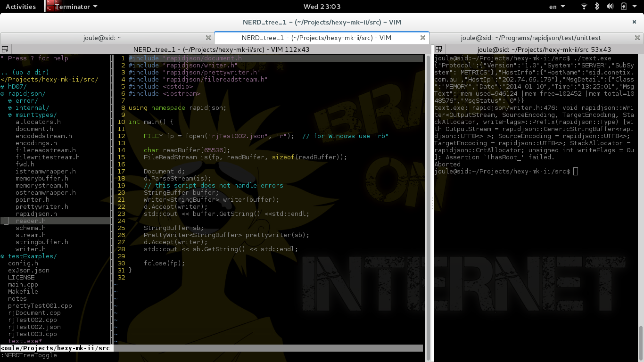Open filereadstream.h in the tree

(x=46, y=150)
